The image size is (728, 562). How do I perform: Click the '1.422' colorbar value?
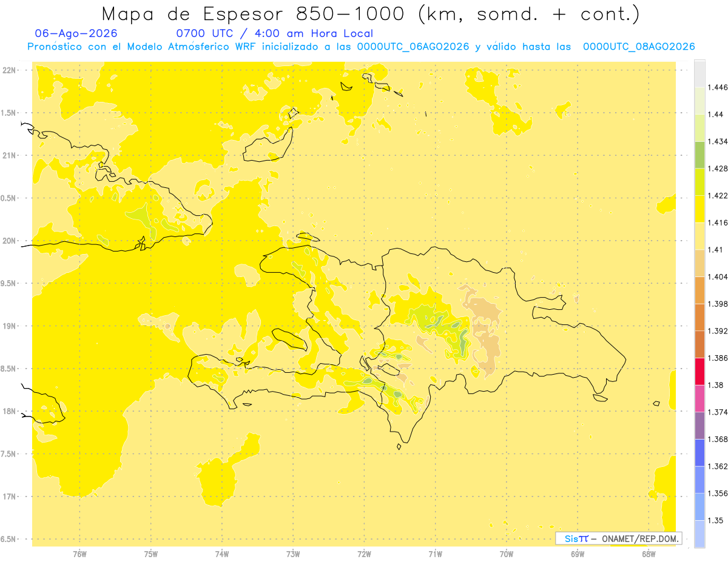718,195
